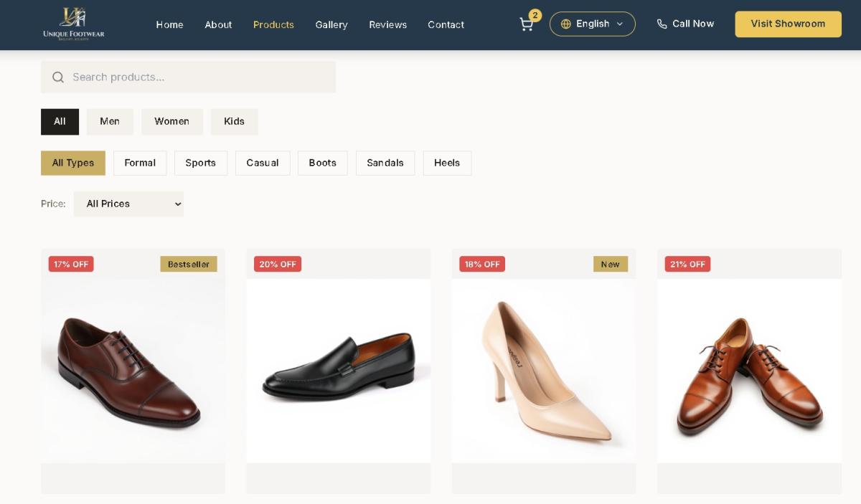861x504 pixels.
Task: Select the Kids category filter
Action: point(234,122)
